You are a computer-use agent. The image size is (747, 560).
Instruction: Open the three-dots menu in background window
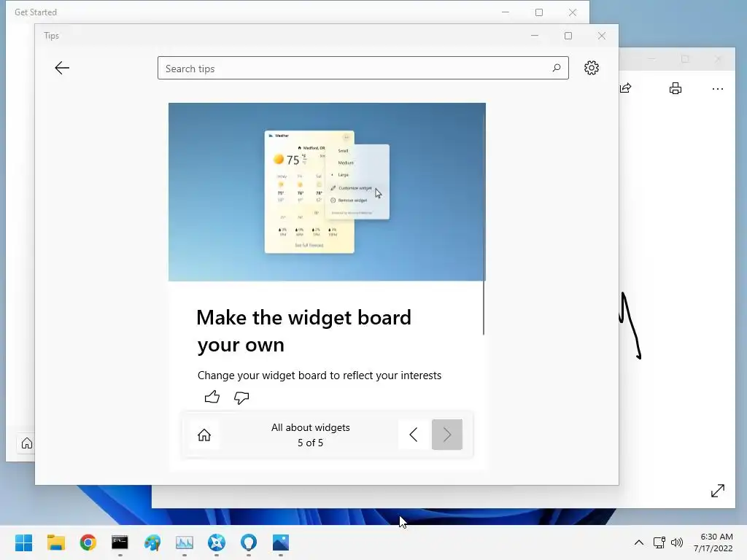pos(718,89)
